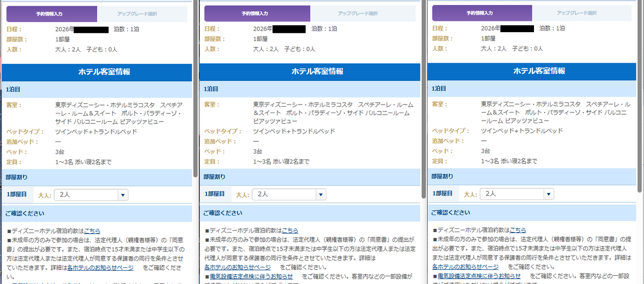Click ご確認ください heading in left panel
644x284 pixels.
97,213
